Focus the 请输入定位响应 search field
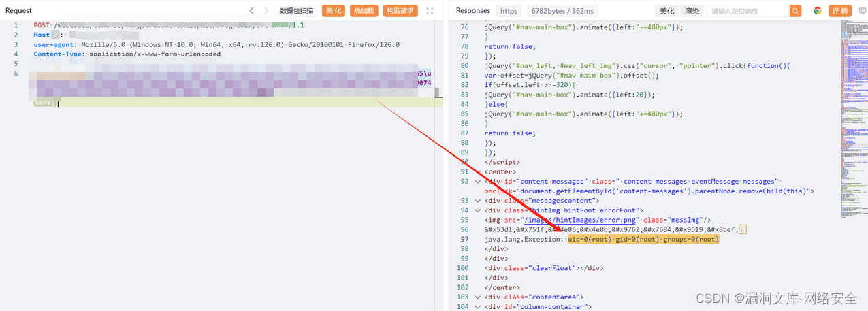Screen dimensions: 868x311 (748, 11)
